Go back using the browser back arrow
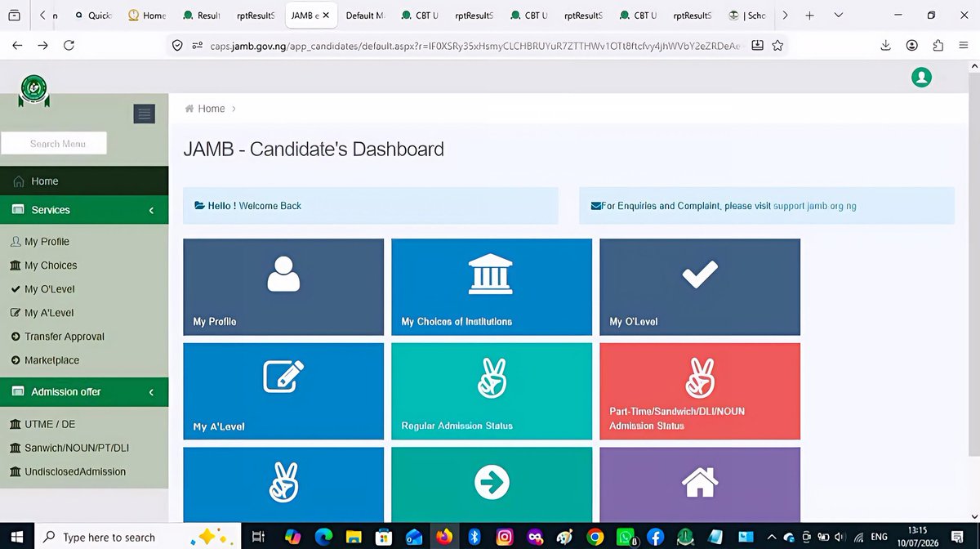 17,46
